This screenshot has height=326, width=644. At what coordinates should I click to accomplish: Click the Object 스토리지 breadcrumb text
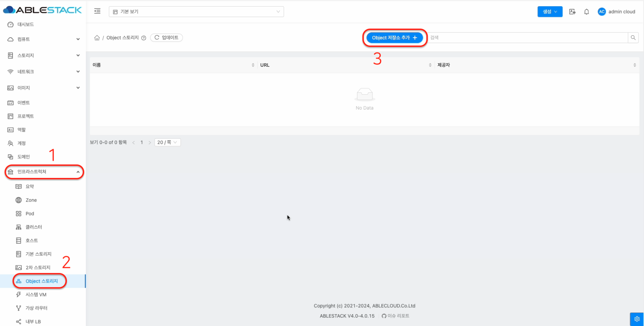click(123, 38)
